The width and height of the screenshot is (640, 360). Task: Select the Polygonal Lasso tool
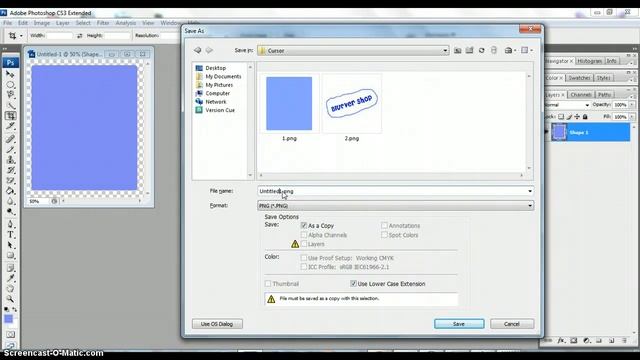pyautogui.click(x=10, y=95)
